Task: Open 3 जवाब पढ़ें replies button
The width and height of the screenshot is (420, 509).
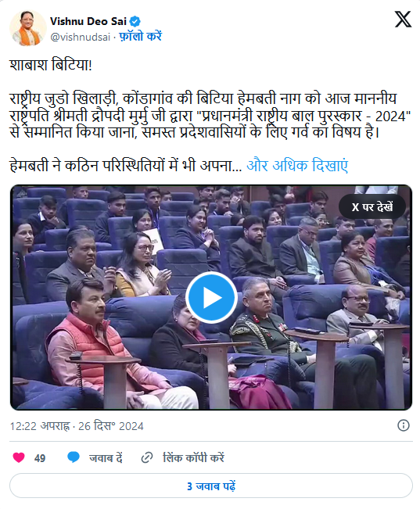Action: coord(211,486)
